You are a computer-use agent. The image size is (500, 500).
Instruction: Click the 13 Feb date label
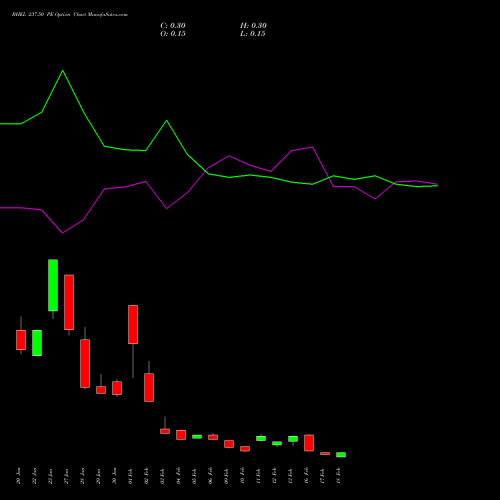click(291, 476)
